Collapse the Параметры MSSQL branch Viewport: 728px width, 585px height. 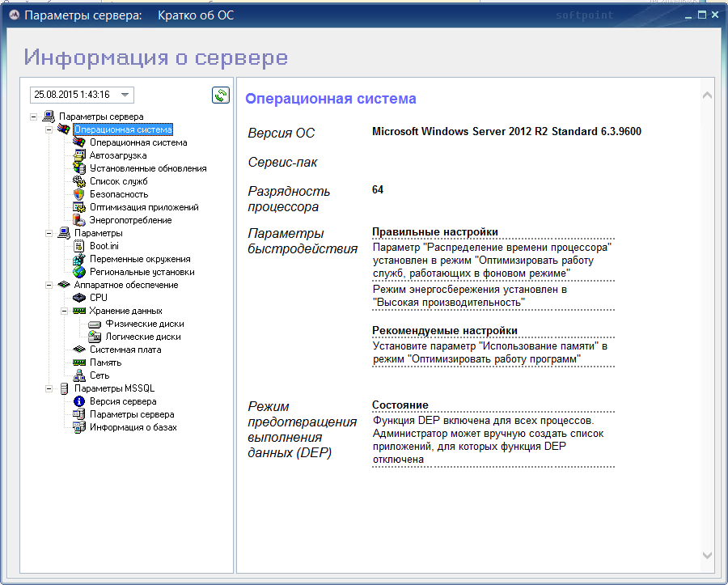(49, 388)
